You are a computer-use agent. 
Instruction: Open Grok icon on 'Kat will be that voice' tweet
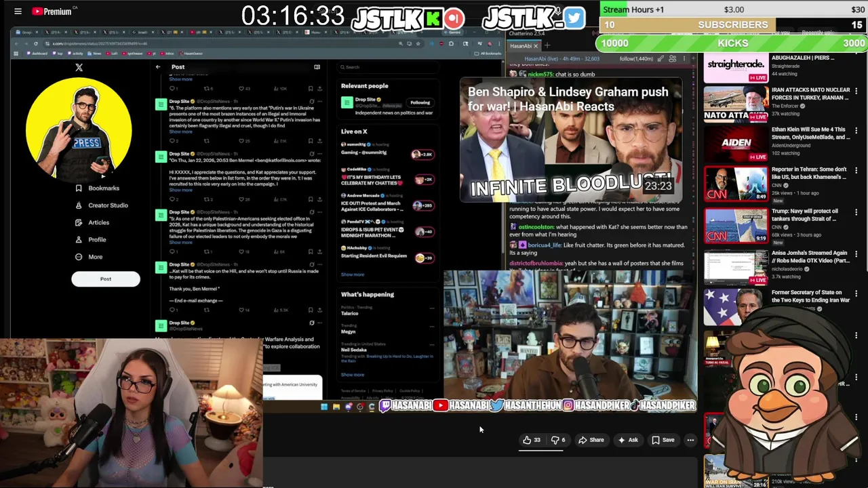pyautogui.click(x=312, y=264)
